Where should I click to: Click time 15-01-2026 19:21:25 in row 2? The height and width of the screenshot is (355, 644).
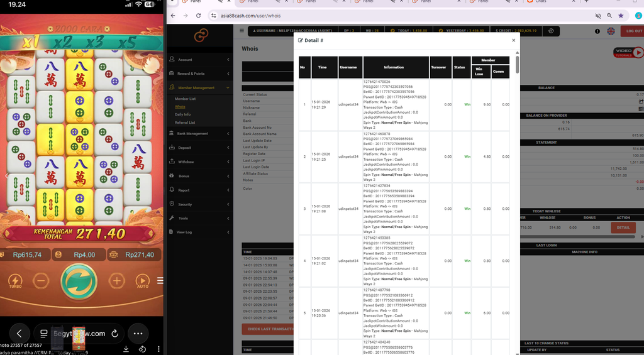point(322,157)
